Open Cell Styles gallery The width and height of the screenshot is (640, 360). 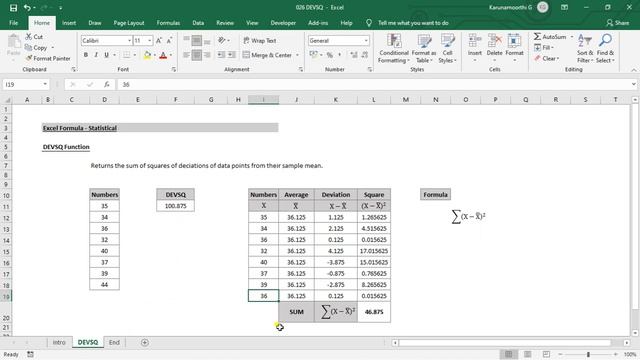tap(447, 48)
